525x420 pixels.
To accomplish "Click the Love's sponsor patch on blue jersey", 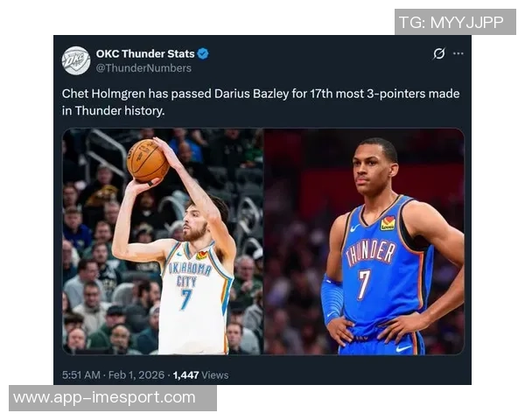I will coord(388,223).
